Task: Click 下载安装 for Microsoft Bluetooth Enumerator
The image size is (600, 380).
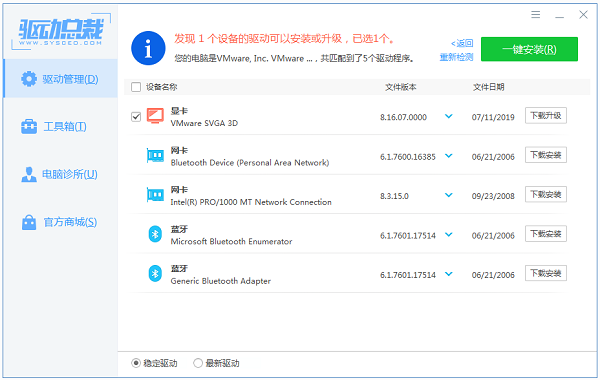Action: pos(546,234)
